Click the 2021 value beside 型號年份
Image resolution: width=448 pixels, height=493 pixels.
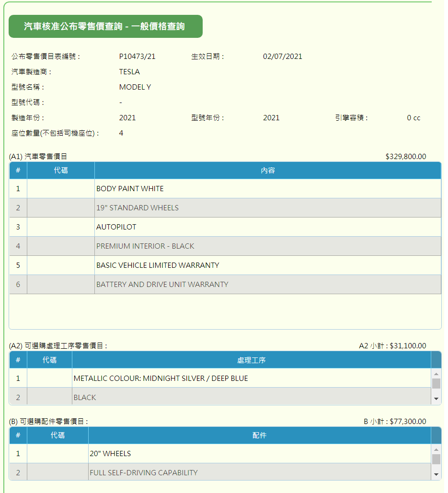pyautogui.click(x=271, y=118)
